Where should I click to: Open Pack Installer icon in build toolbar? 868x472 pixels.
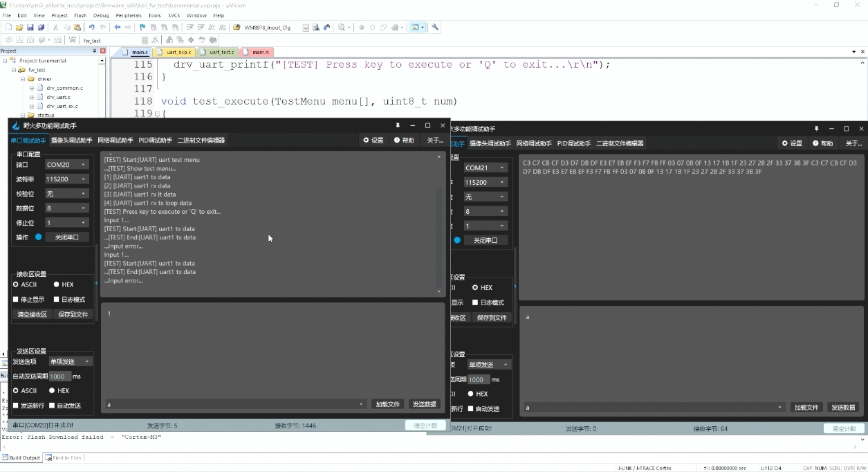(213, 40)
